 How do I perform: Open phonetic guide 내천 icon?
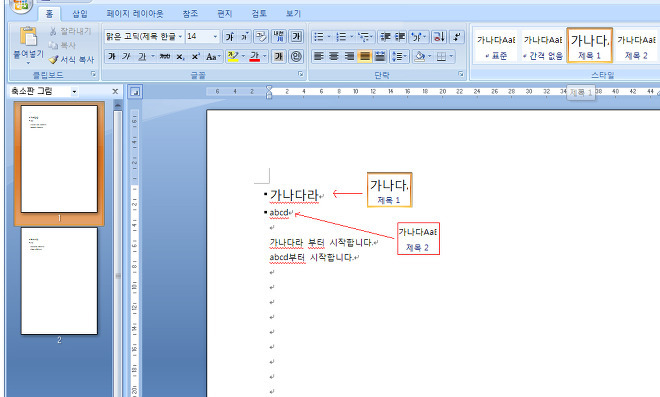click(279, 37)
